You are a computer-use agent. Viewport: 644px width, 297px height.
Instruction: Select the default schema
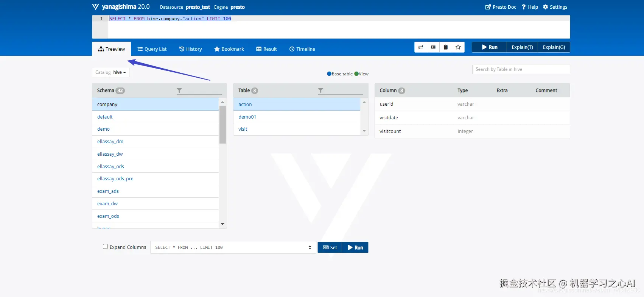click(x=156, y=117)
